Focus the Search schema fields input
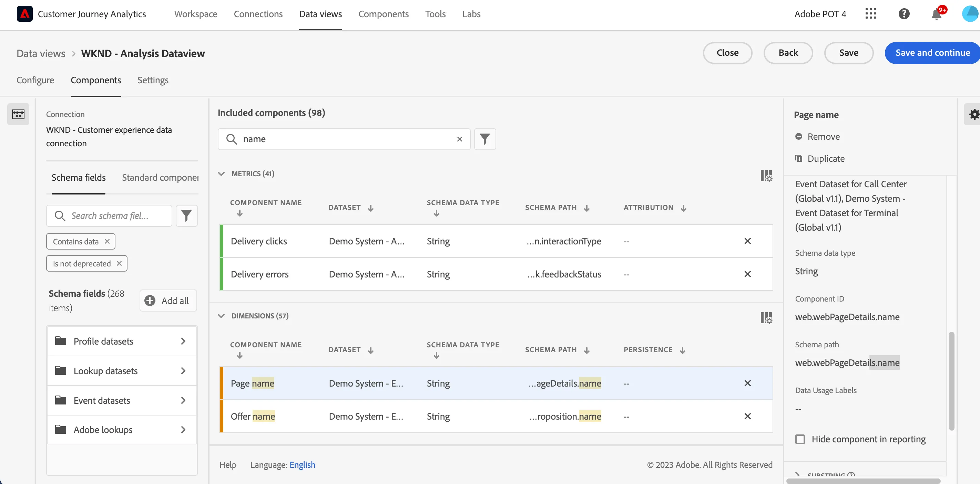980x484 pixels. click(x=109, y=216)
